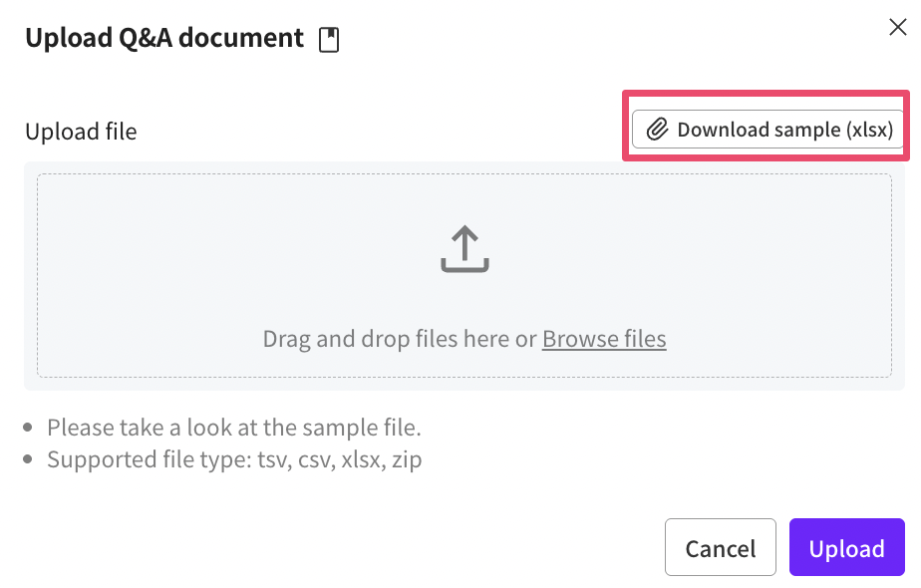
Task: Close the Upload Q&A document dialog
Action: pos(897,27)
